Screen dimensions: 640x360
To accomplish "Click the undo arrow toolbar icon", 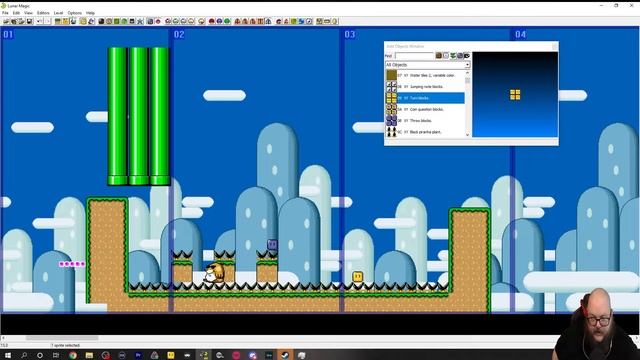I will (39, 21).
